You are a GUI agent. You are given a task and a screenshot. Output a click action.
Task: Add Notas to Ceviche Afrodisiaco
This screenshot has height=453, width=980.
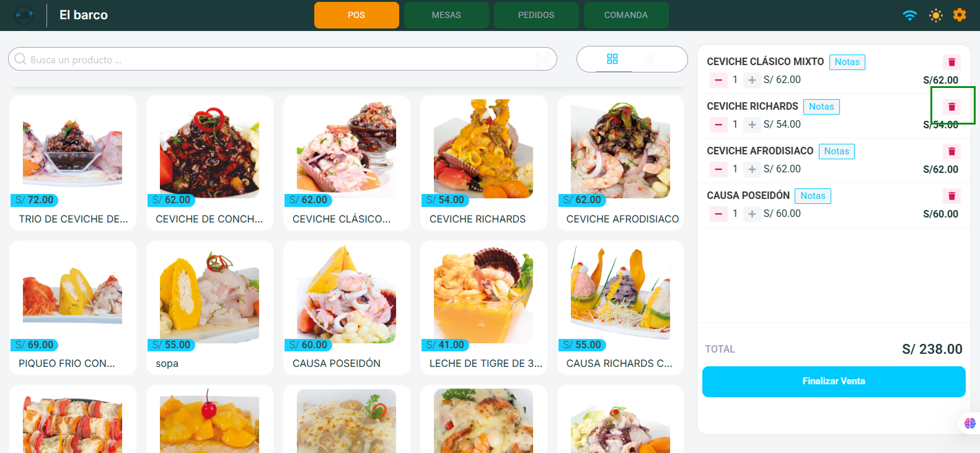pyautogui.click(x=836, y=151)
